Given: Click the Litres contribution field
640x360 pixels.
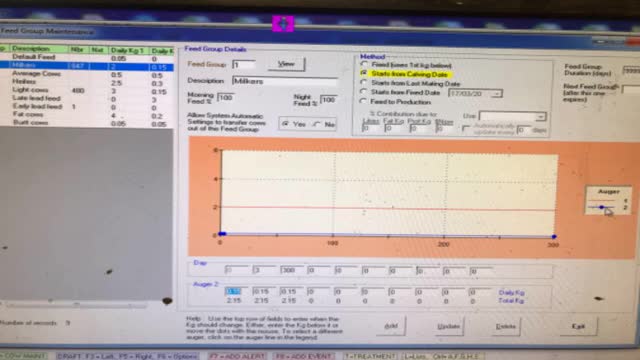Looking at the screenshot, I should click(x=371, y=129).
